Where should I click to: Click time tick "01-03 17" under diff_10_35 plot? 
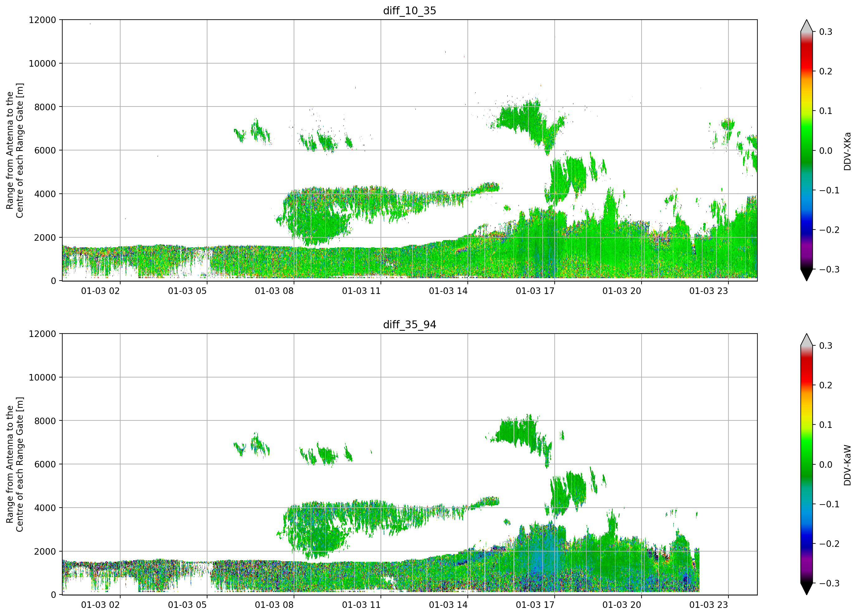[x=535, y=291]
